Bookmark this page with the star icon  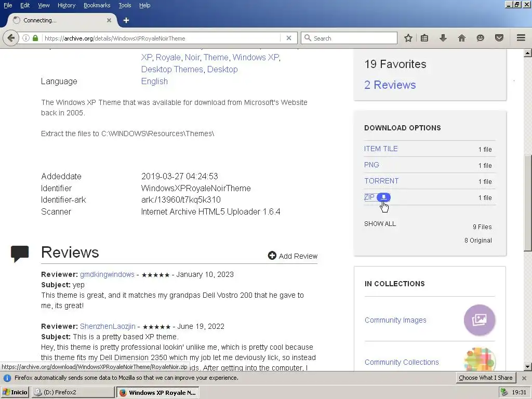(x=408, y=38)
